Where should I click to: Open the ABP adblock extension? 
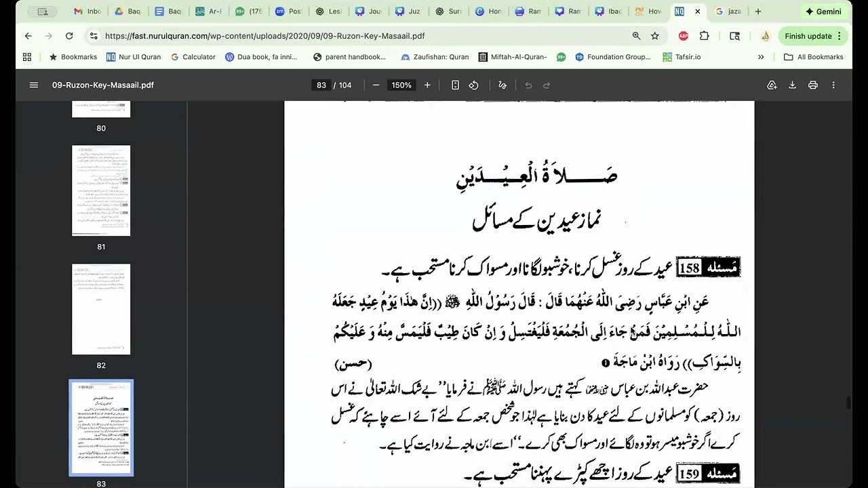[x=684, y=36]
